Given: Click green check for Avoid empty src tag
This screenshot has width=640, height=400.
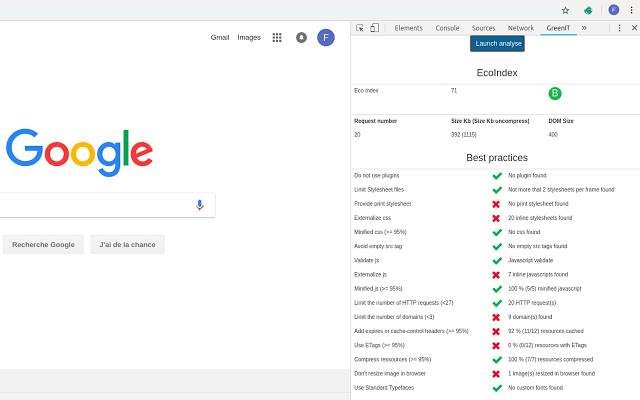Looking at the screenshot, I should 497,247.
